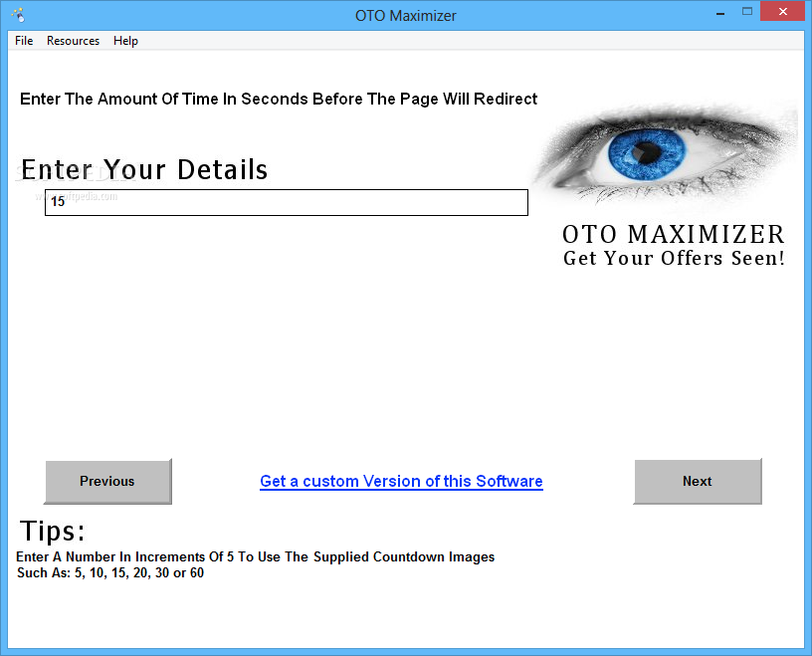
Task: Maximize the OTO Maximizer window
Action: (746, 11)
